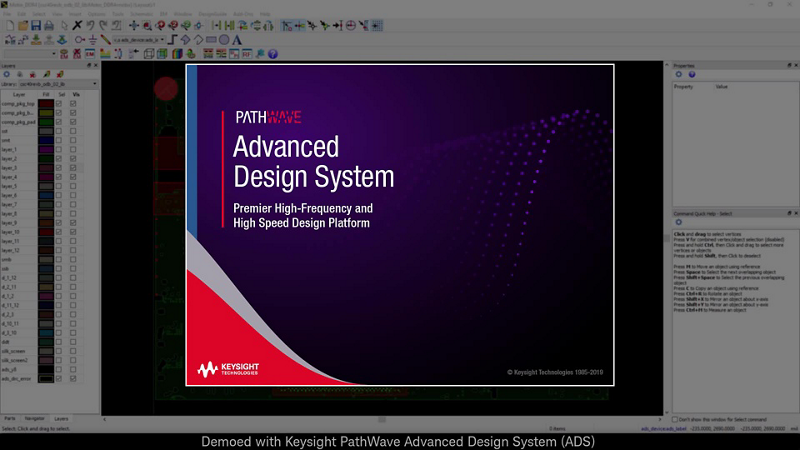
Task: Open the DesignGuide menu
Action: (212, 14)
